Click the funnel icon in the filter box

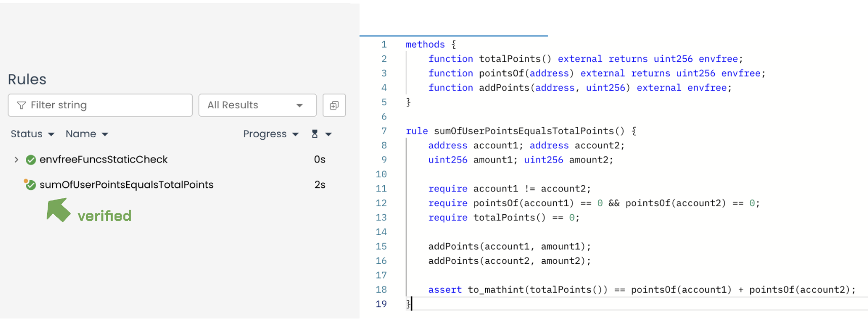(x=21, y=105)
